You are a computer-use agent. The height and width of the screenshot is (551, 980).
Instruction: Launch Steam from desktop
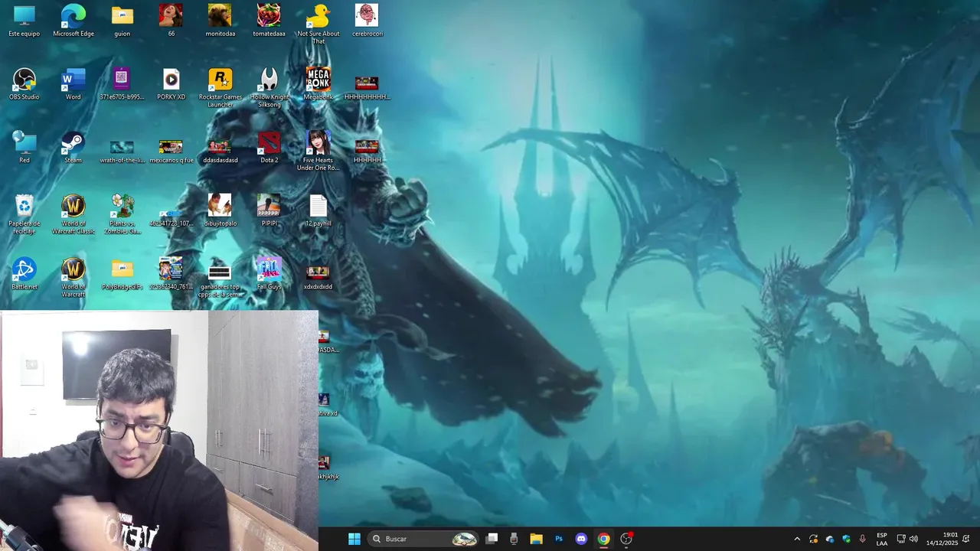[73, 147]
